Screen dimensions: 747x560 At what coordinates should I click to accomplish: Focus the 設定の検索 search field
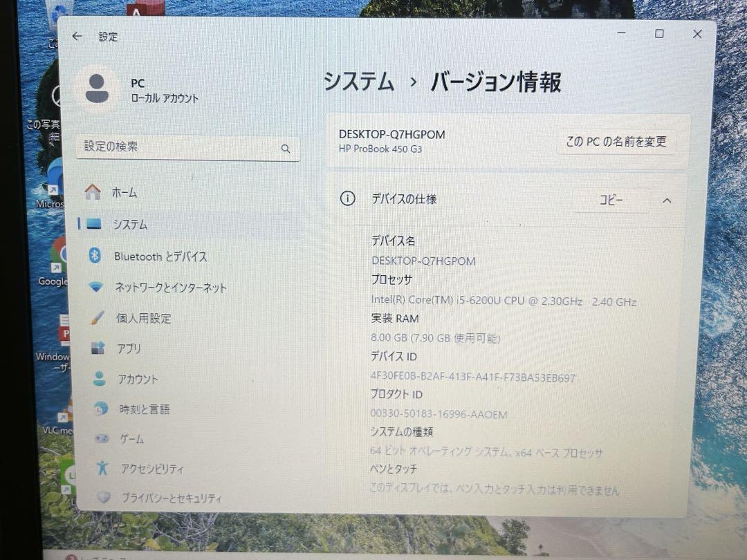pyautogui.click(x=188, y=148)
